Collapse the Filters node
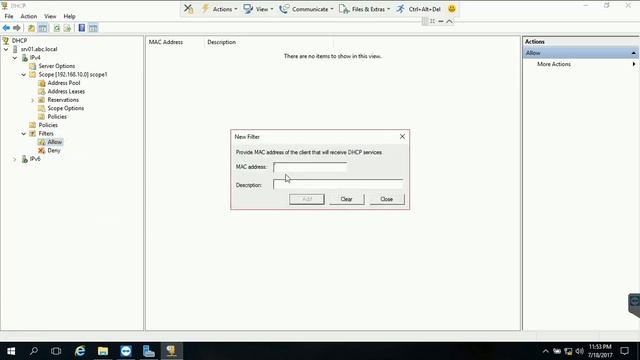The image size is (640, 360). (x=23, y=133)
